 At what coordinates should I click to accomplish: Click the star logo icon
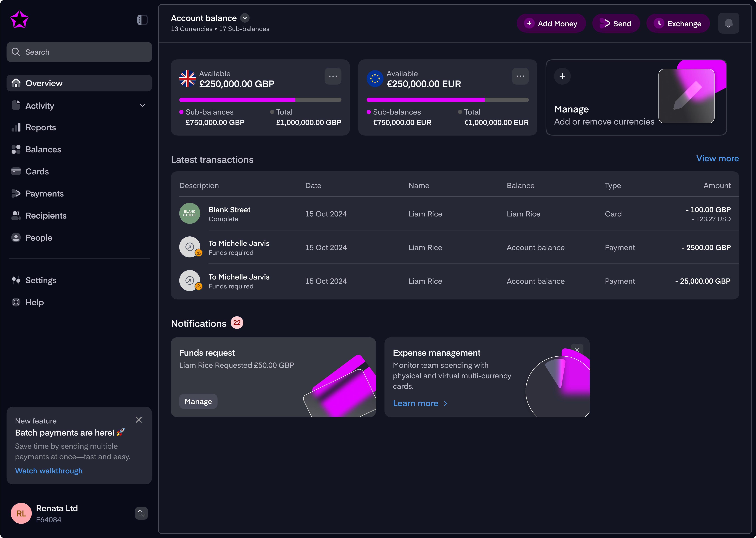(19, 20)
